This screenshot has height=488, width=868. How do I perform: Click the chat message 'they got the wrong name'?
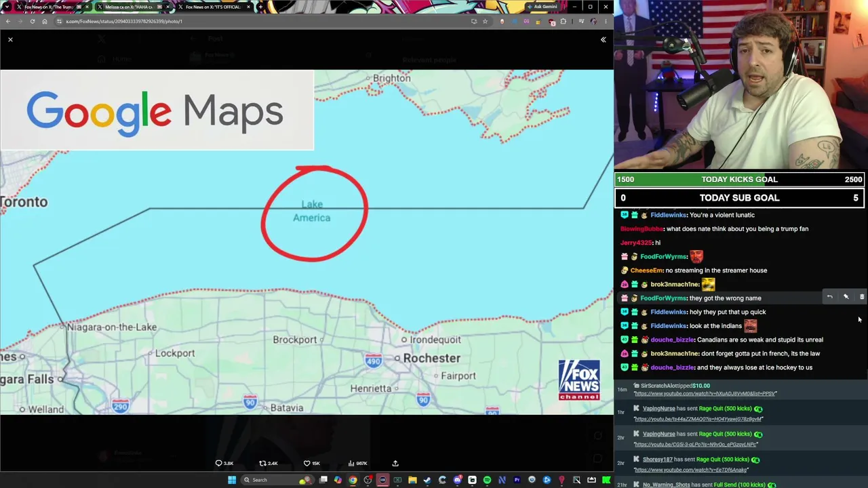coord(725,298)
